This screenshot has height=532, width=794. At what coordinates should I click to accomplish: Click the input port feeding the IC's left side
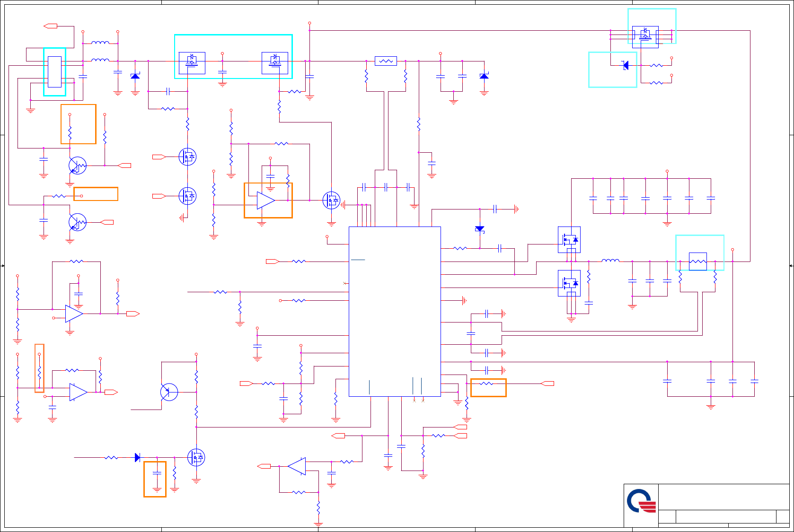coord(273,262)
